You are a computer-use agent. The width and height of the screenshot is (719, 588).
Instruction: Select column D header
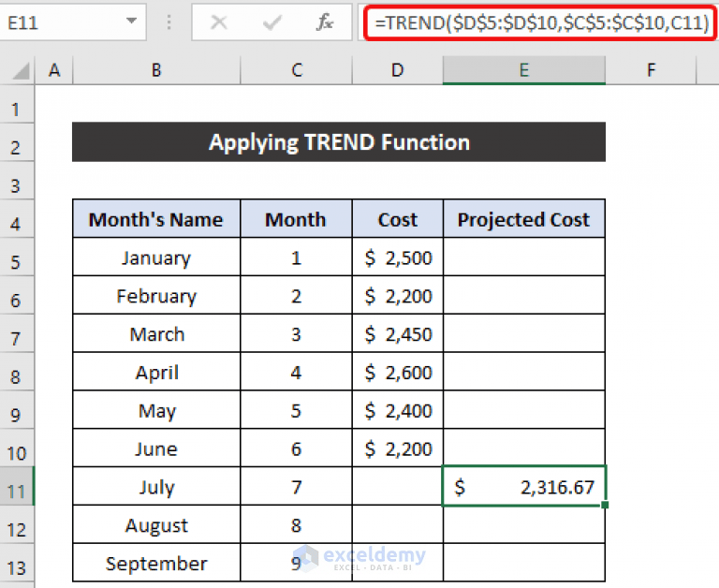[398, 70]
